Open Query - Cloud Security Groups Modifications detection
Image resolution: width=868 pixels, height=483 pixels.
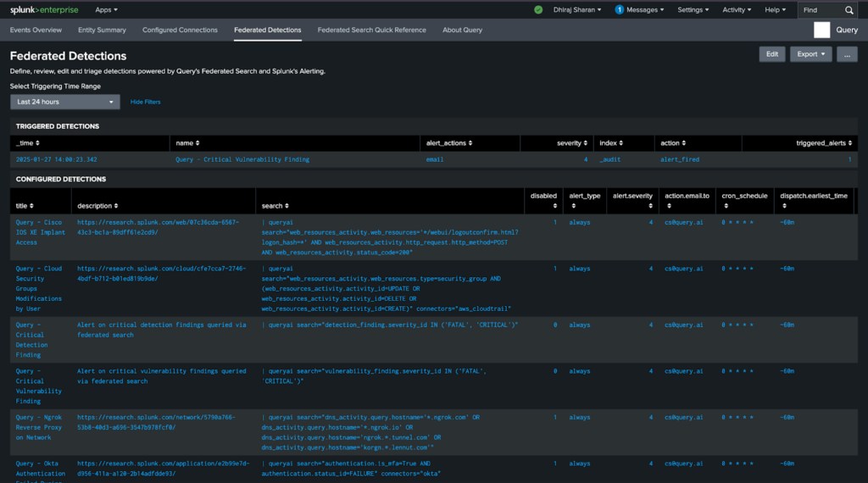pos(39,288)
